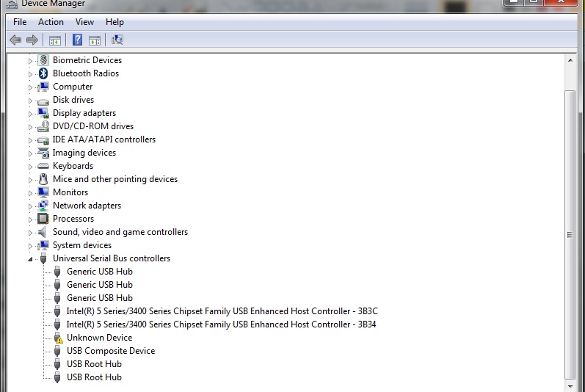Expand the Disk drives category
This screenshot has width=585, height=392.
point(30,101)
